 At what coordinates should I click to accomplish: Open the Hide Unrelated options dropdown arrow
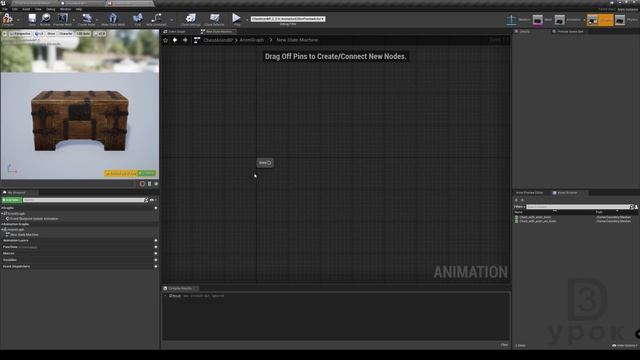click(171, 20)
